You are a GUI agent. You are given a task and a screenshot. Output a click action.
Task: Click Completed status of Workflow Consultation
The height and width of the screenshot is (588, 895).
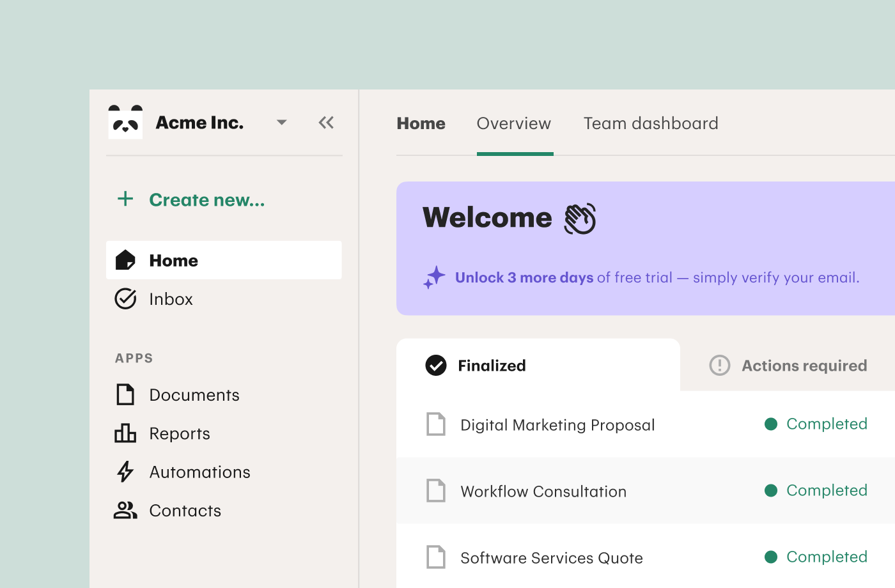tap(827, 490)
